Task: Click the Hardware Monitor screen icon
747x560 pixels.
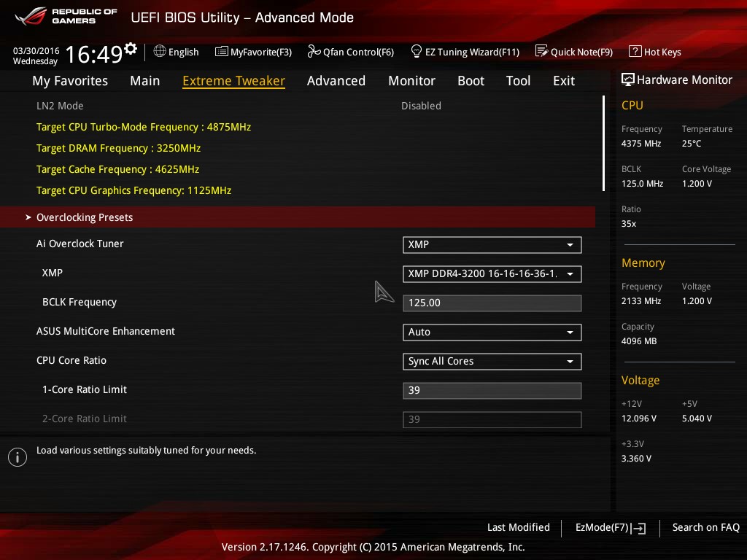Action: [x=628, y=79]
